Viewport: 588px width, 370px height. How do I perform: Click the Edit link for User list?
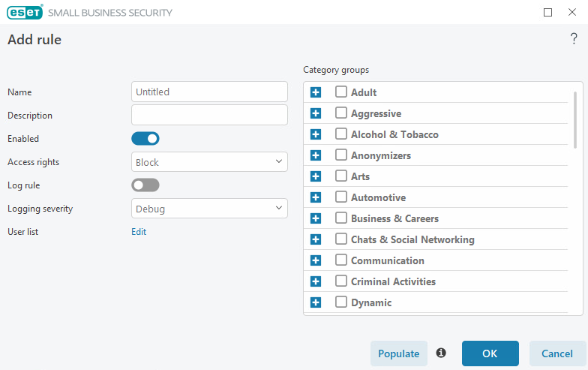pyautogui.click(x=139, y=232)
